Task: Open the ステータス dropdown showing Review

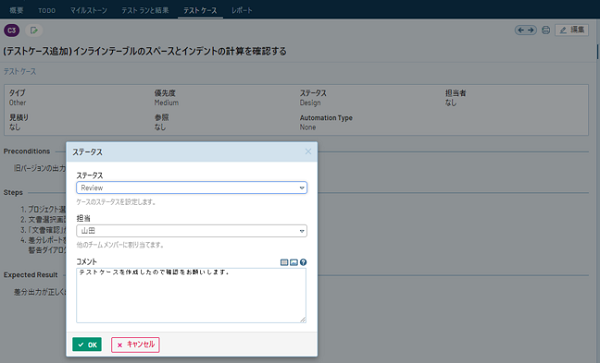Action: (x=192, y=188)
